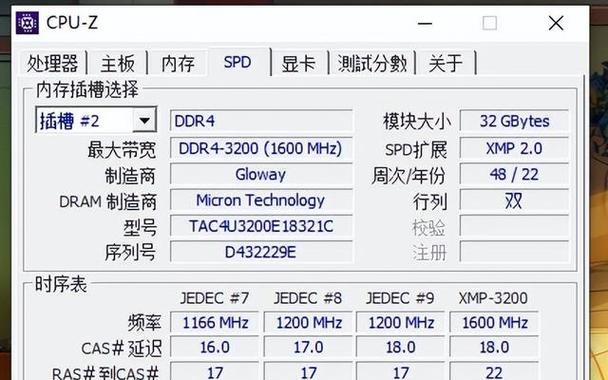The height and width of the screenshot is (380, 608).
Task: Click the 频率 row label
Action: point(144,323)
